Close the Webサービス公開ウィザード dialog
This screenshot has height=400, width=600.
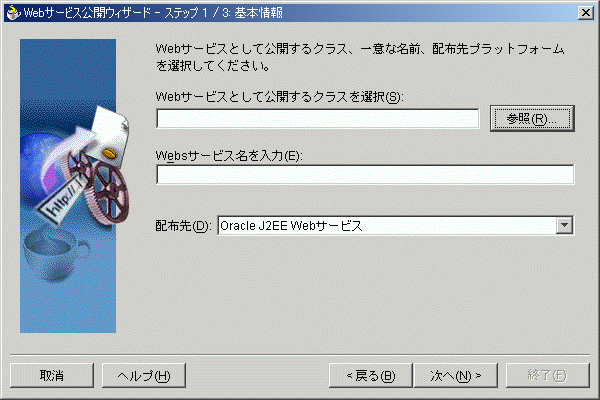(585, 13)
